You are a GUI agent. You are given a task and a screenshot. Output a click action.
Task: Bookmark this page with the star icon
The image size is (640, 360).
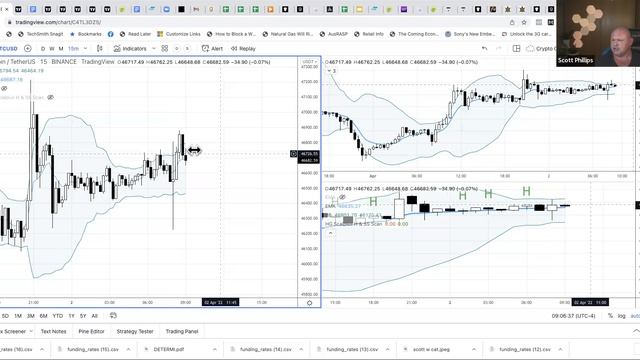(x=524, y=22)
